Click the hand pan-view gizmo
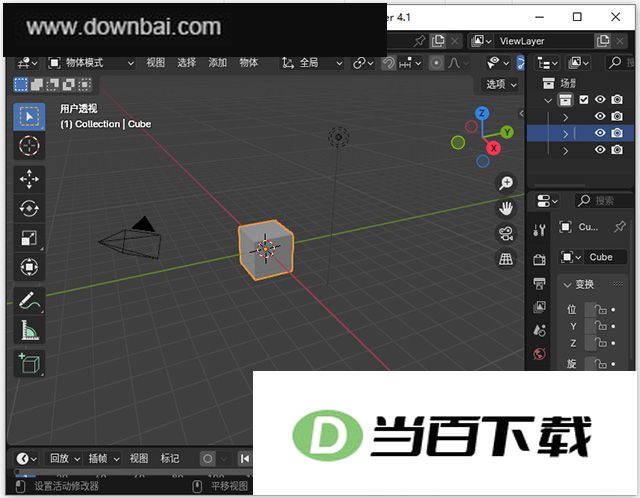 pyautogui.click(x=506, y=208)
